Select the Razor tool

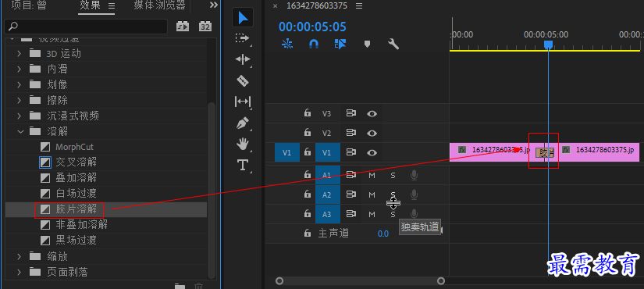click(243, 80)
